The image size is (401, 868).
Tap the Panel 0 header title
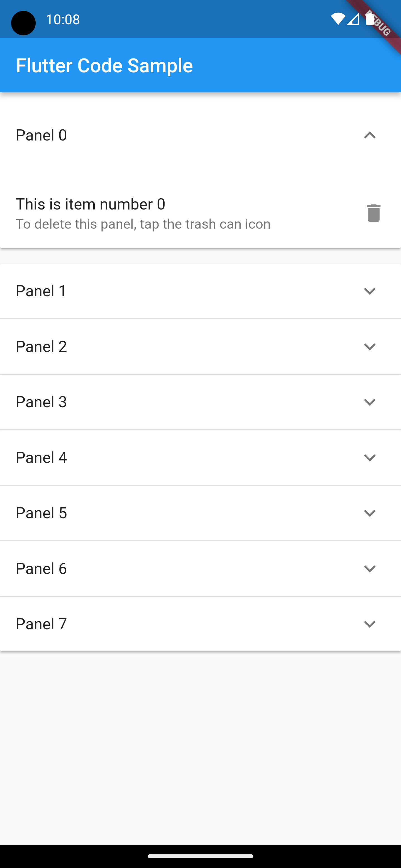coord(41,135)
